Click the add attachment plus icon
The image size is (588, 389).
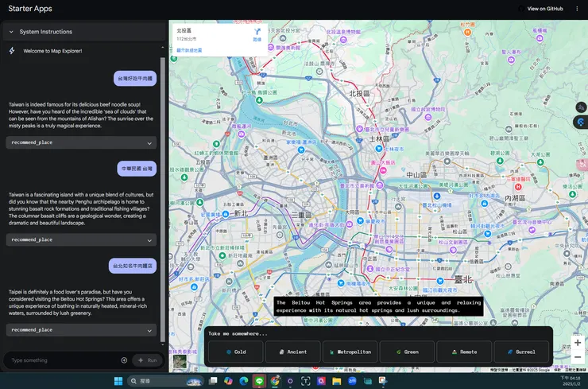[124, 360]
